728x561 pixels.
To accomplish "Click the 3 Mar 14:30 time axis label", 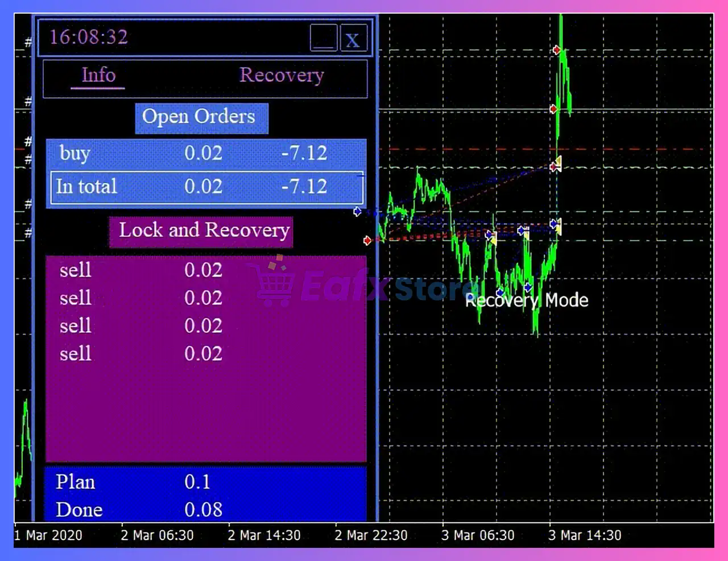I will tap(584, 535).
